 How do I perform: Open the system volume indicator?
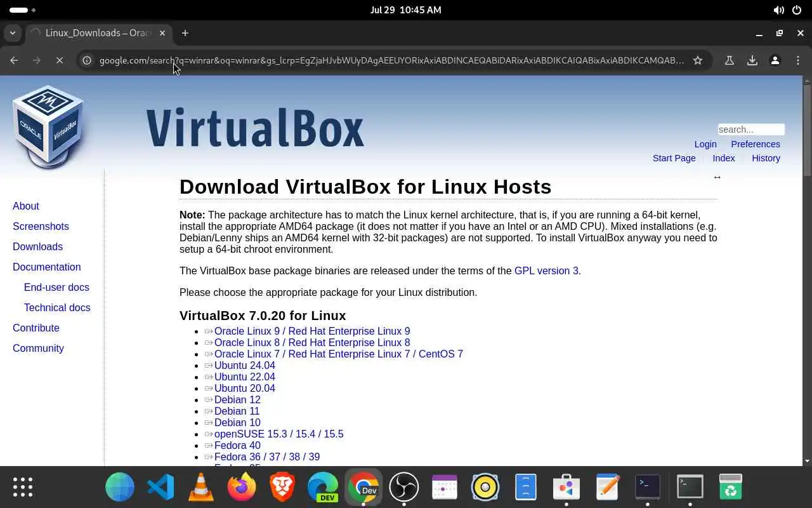778,10
